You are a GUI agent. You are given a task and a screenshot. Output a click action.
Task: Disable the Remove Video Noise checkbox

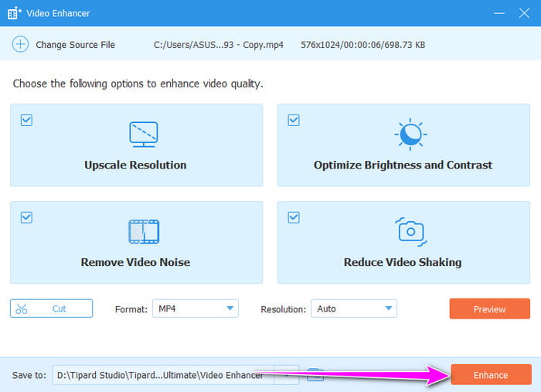26,217
